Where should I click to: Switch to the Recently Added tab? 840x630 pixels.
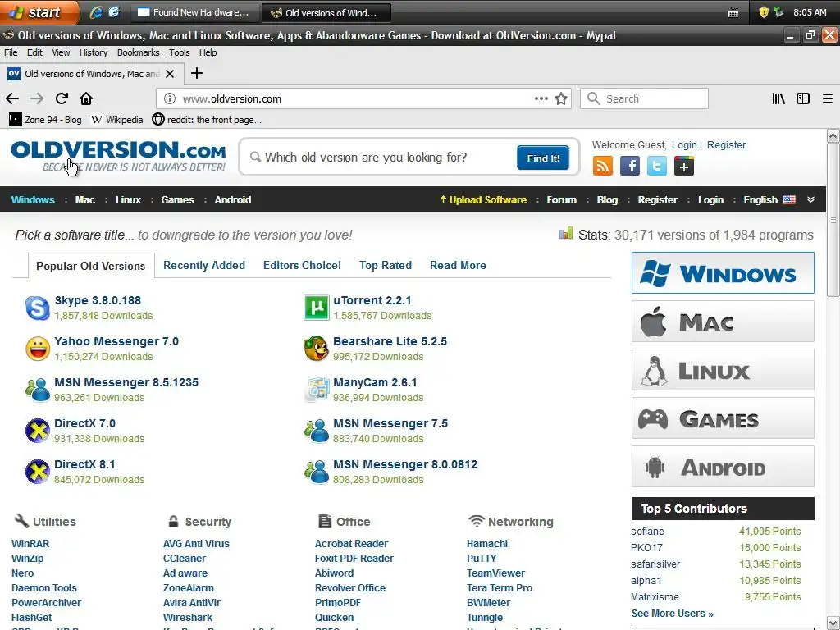(204, 265)
